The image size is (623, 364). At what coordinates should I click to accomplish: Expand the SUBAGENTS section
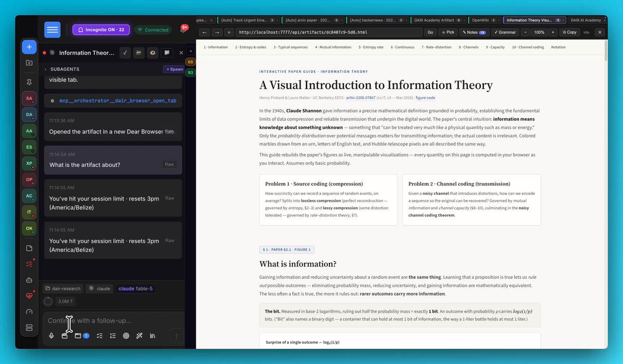coord(62,69)
